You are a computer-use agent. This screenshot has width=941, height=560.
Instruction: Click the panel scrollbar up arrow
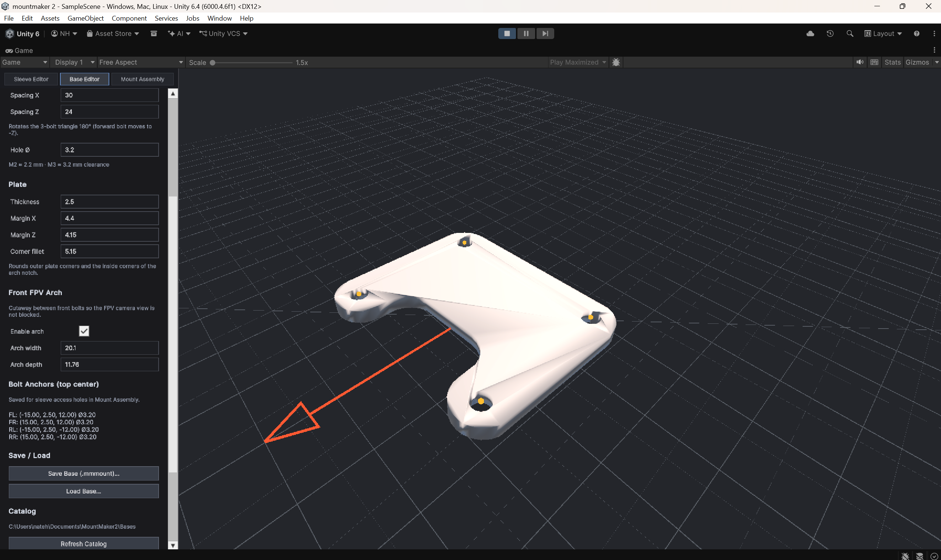tap(173, 93)
